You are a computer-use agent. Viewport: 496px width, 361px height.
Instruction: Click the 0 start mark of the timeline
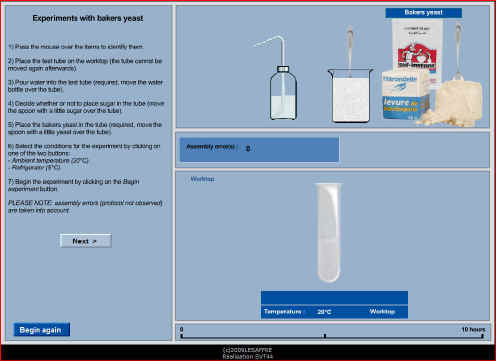coord(181,329)
